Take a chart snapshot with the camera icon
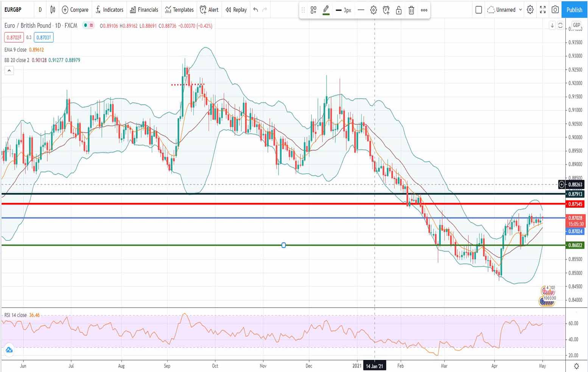The image size is (588, 372). coord(555,10)
